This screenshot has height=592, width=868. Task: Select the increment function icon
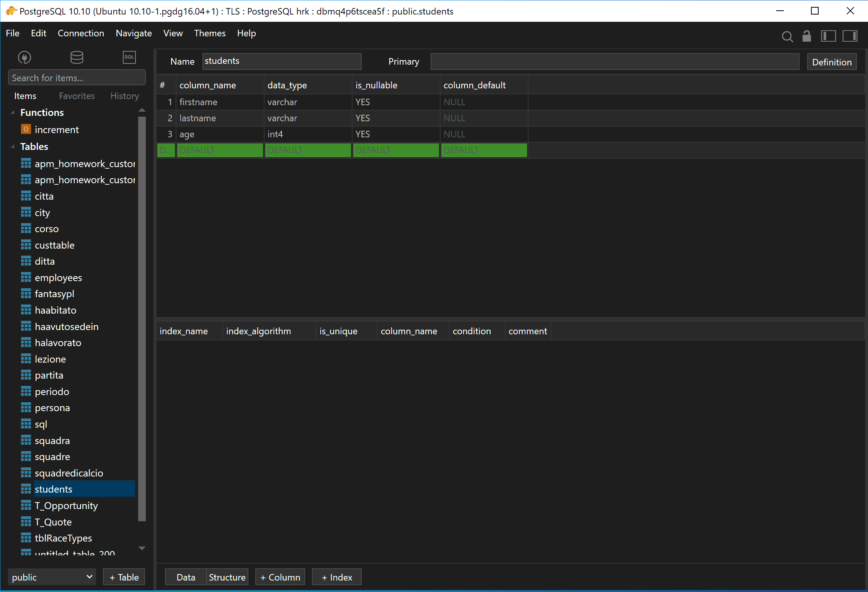click(x=26, y=129)
